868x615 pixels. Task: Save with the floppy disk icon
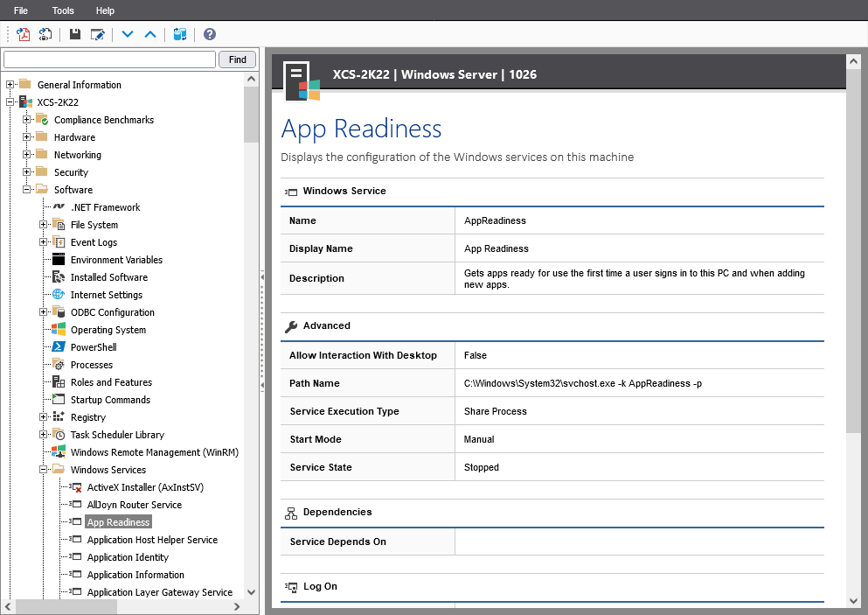point(74,34)
